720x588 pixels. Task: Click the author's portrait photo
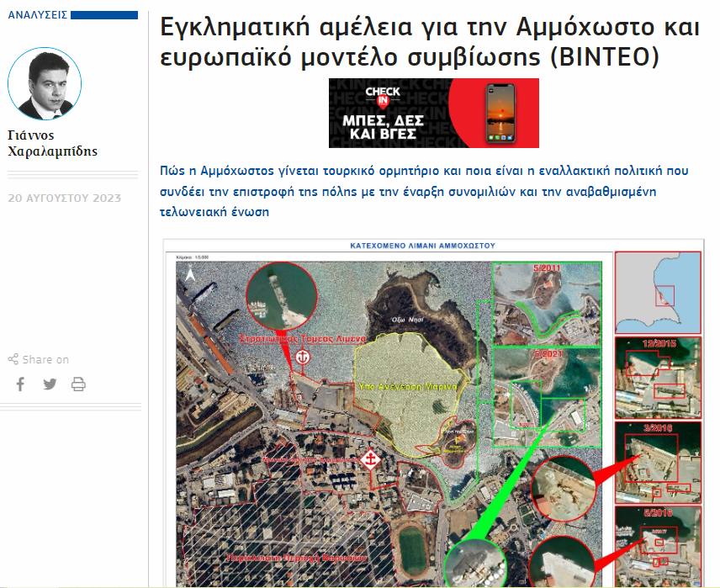[x=45, y=84]
